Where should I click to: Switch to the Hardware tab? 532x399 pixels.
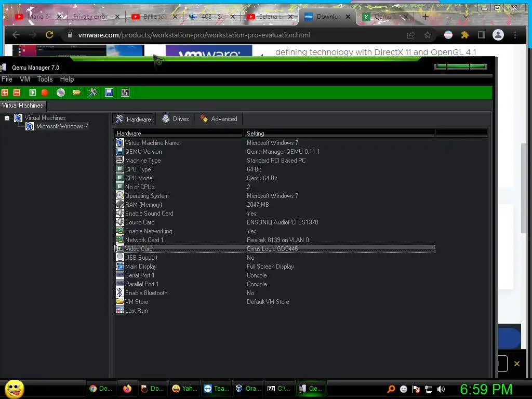click(134, 119)
